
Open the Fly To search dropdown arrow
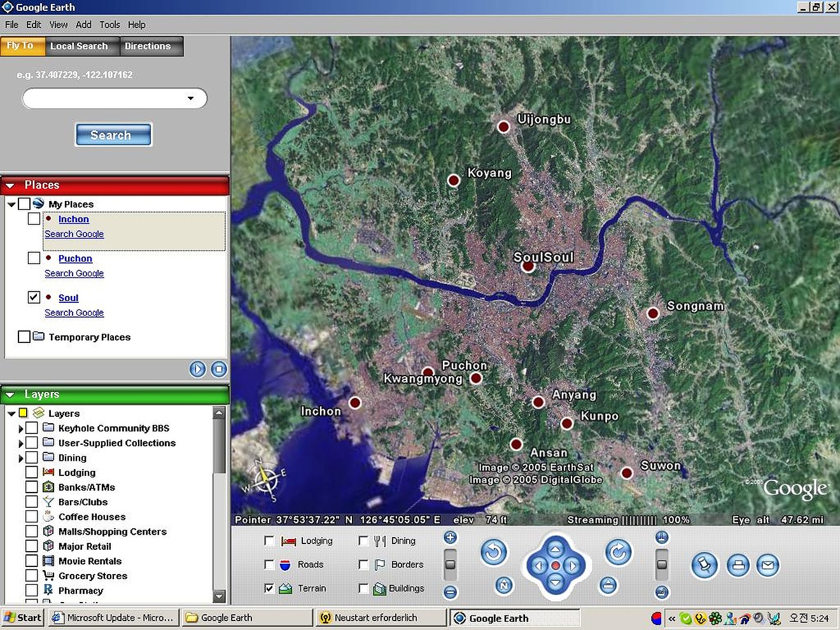(x=190, y=99)
